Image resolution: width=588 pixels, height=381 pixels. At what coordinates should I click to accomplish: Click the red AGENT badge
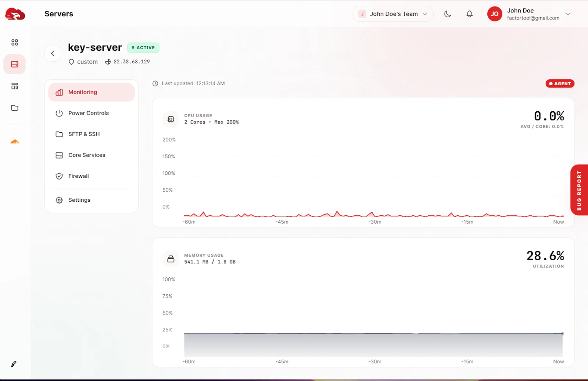560,84
